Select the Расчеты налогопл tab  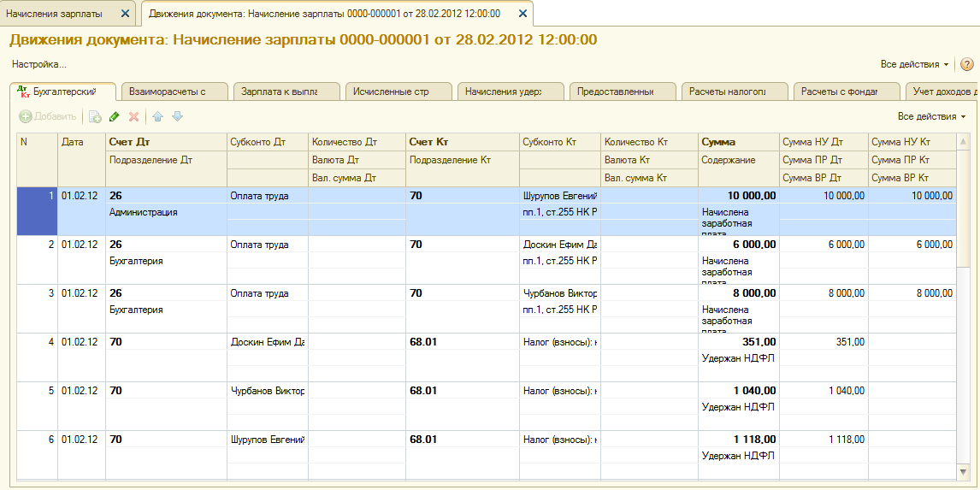[735, 92]
